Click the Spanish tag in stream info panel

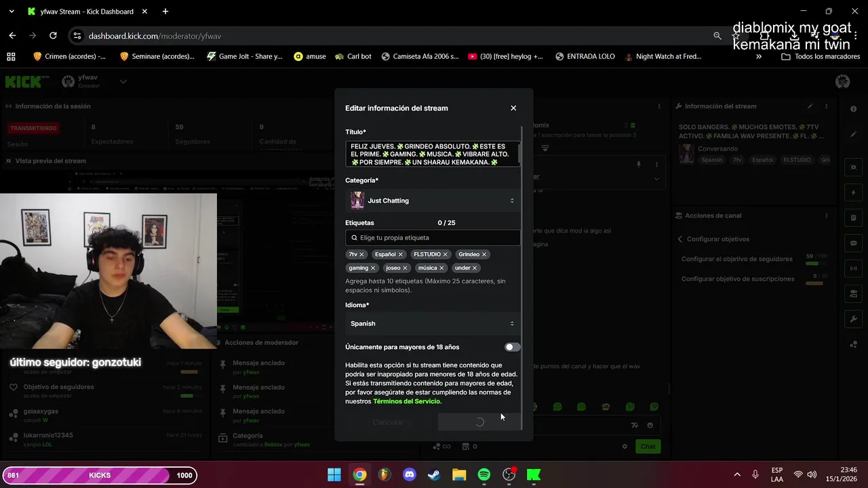point(711,160)
